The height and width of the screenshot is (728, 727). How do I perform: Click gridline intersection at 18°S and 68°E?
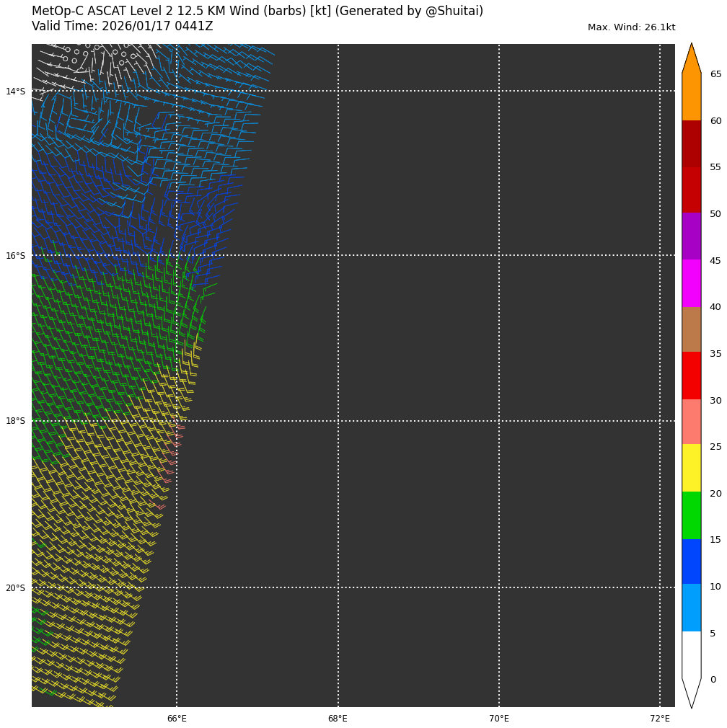(x=338, y=421)
